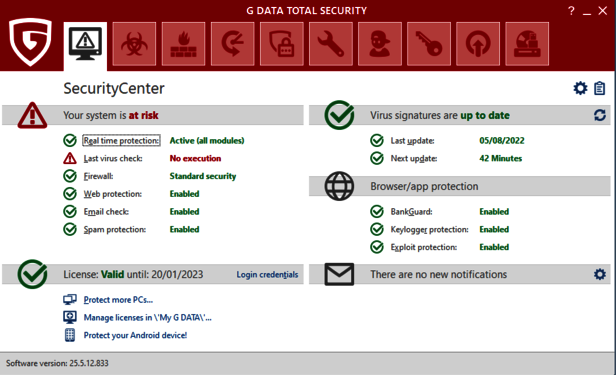Refresh virus signatures with update icon
The image size is (616, 375).
pos(600,115)
